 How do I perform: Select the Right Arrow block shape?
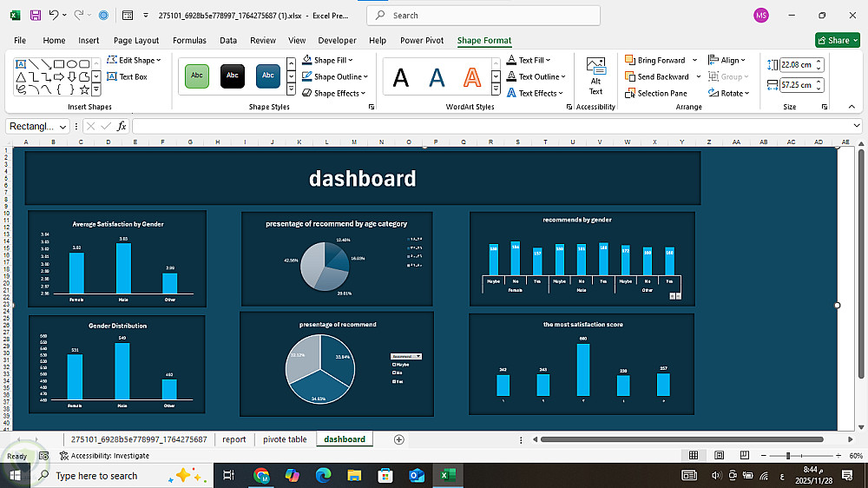pyautogui.click(x=59, y=77)
